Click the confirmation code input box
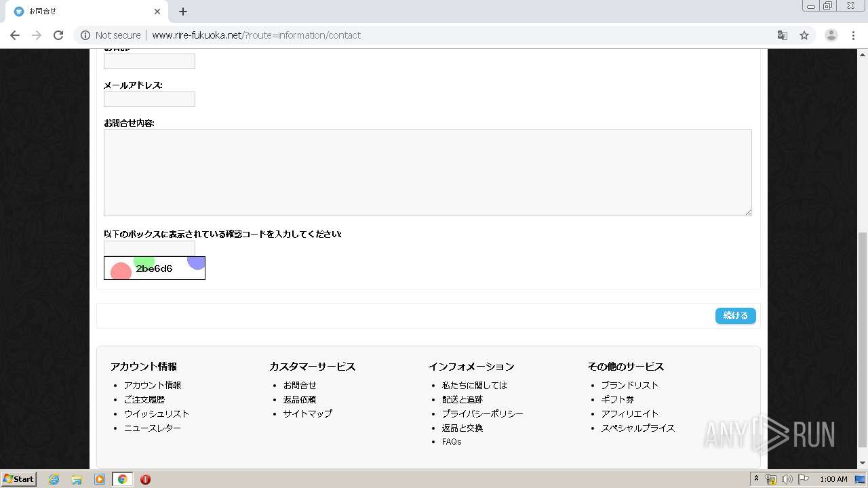The image size is (868, 488). [x=149, y=248]
